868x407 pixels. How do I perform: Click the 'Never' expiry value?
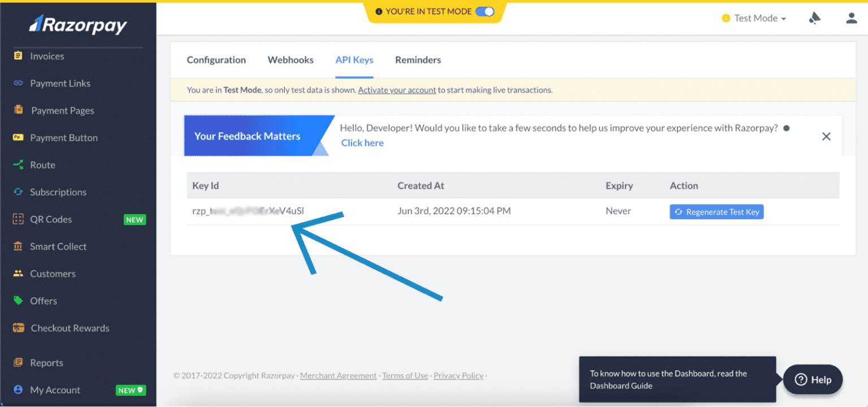618,211
